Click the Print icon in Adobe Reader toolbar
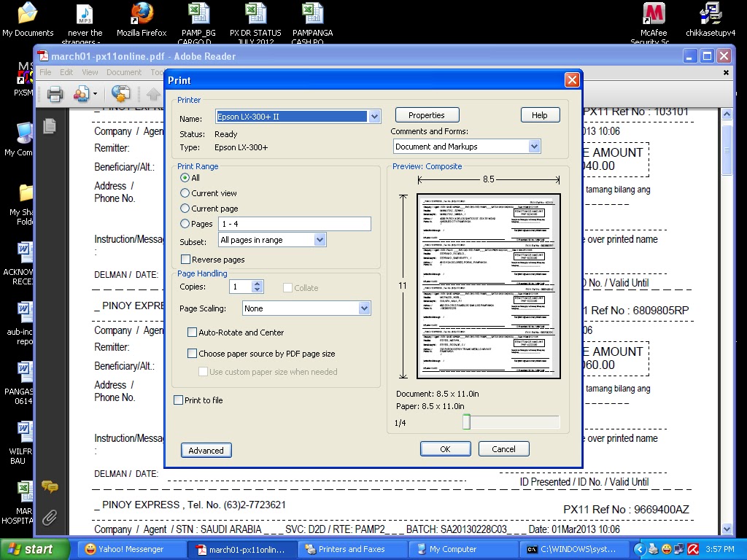747x560 pixels. (55, 94)
